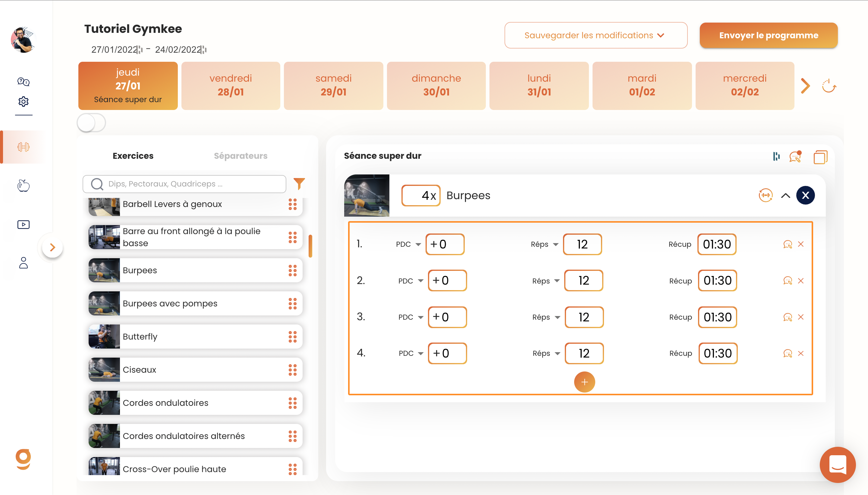Open session statistics bars icon
Image resolution: width=868 pixels, height=495 pixels.
tap(777, 156)
